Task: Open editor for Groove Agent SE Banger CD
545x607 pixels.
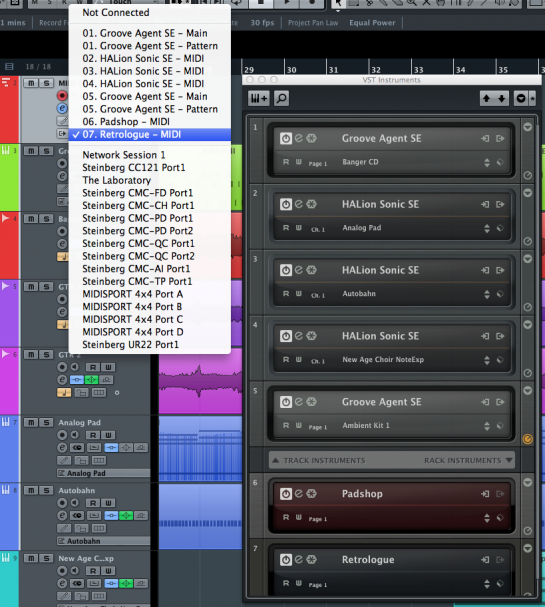Action: (298, 138)
